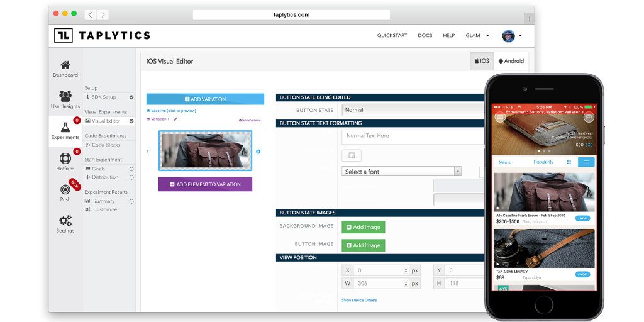This screenshot has height=322, width=644.
Task: Add Image for Background Image
Action: click(x=364, y=227)
